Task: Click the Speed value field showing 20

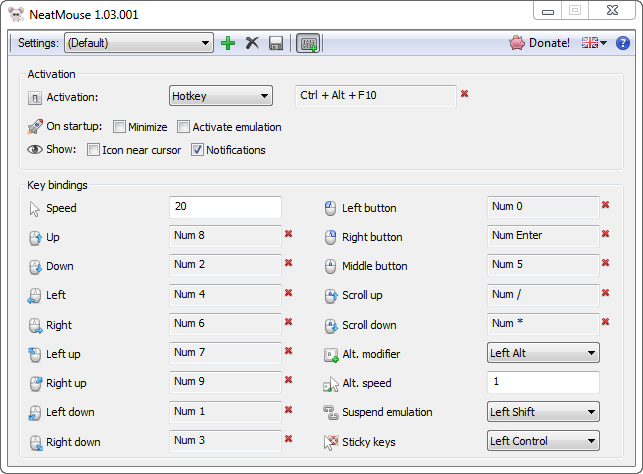Action: point(225,207)
